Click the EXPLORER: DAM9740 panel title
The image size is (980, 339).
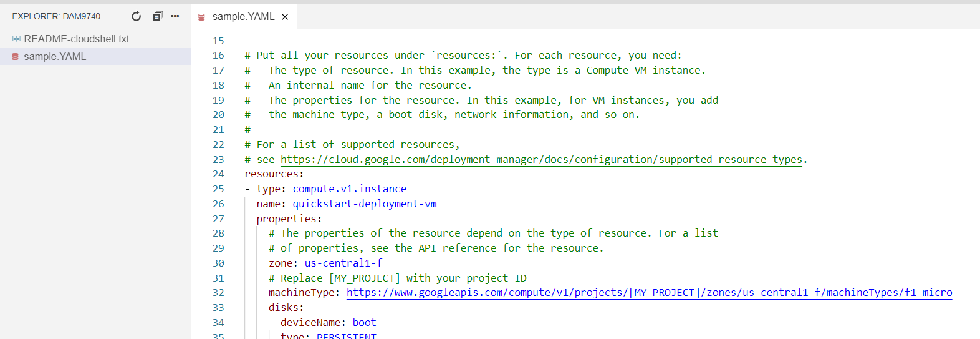(x=56, y=16)
